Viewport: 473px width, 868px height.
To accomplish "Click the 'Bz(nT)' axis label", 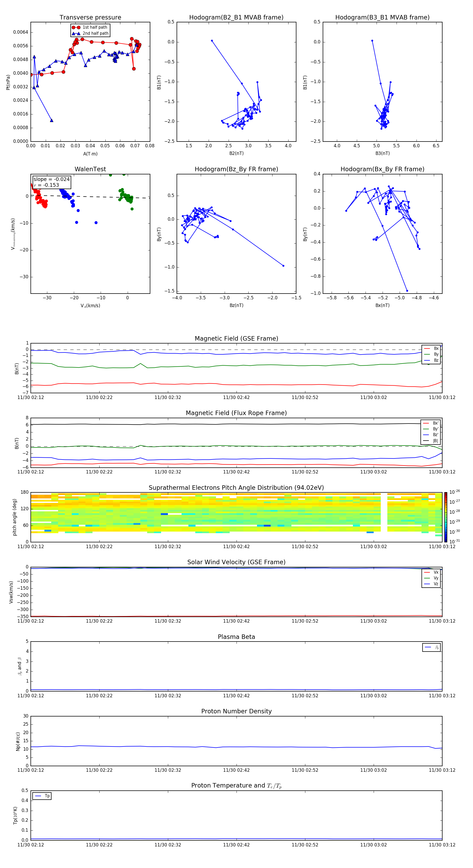I will 236,305.
